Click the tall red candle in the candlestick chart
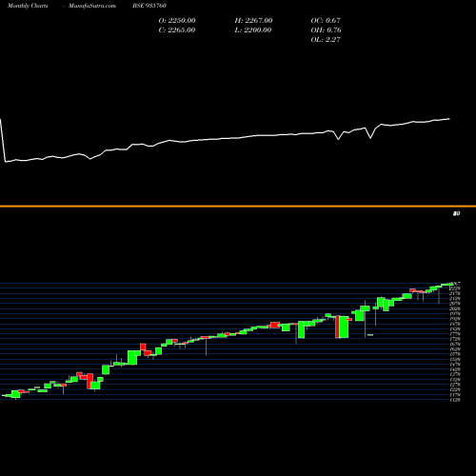 [338, 327]
